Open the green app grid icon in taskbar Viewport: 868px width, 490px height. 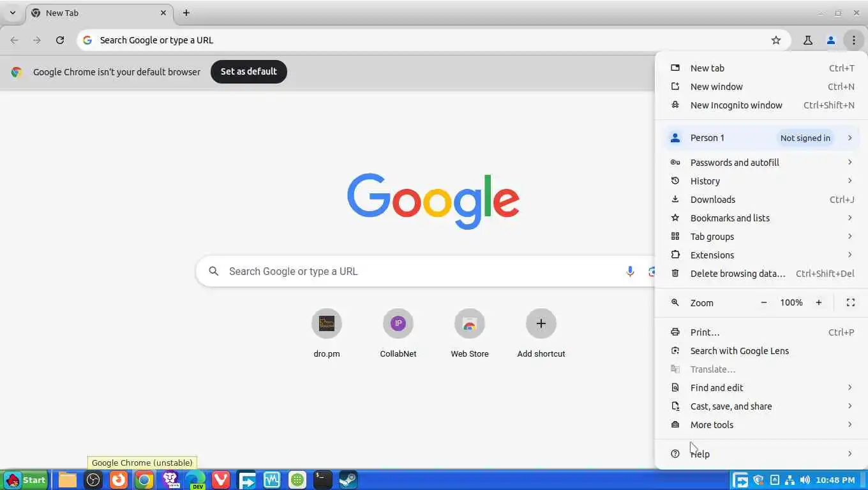297,480
